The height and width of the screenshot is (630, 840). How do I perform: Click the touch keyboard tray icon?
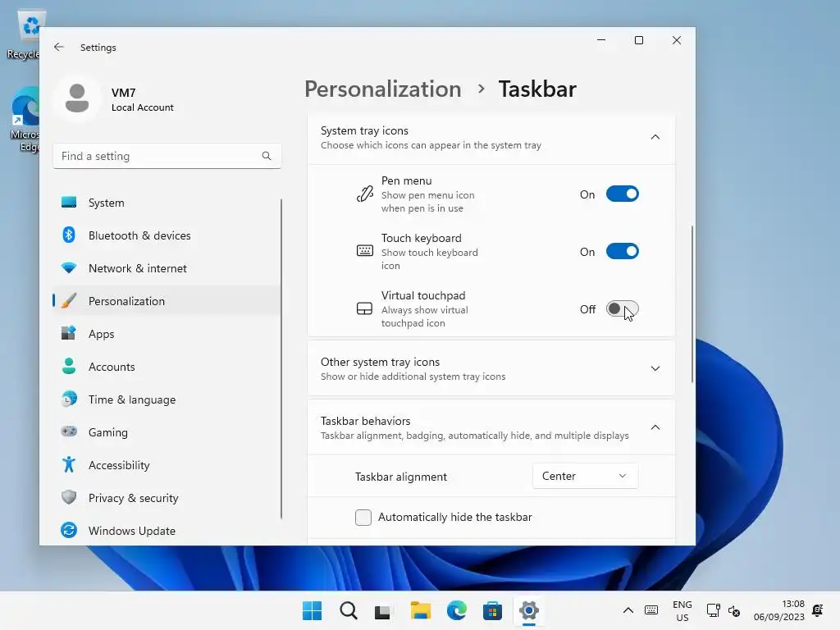pos(651,610)
